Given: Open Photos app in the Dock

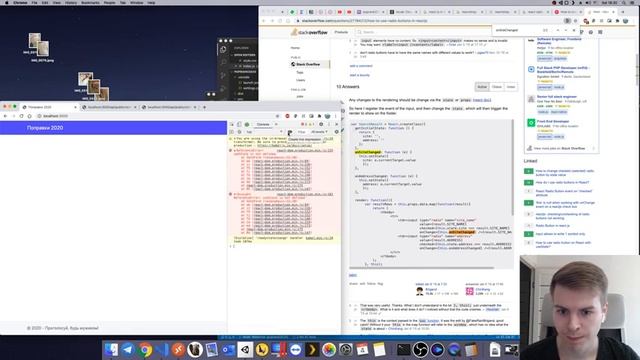Looking at the screenshot, I should pyautogui.click(x=329, y=350).
